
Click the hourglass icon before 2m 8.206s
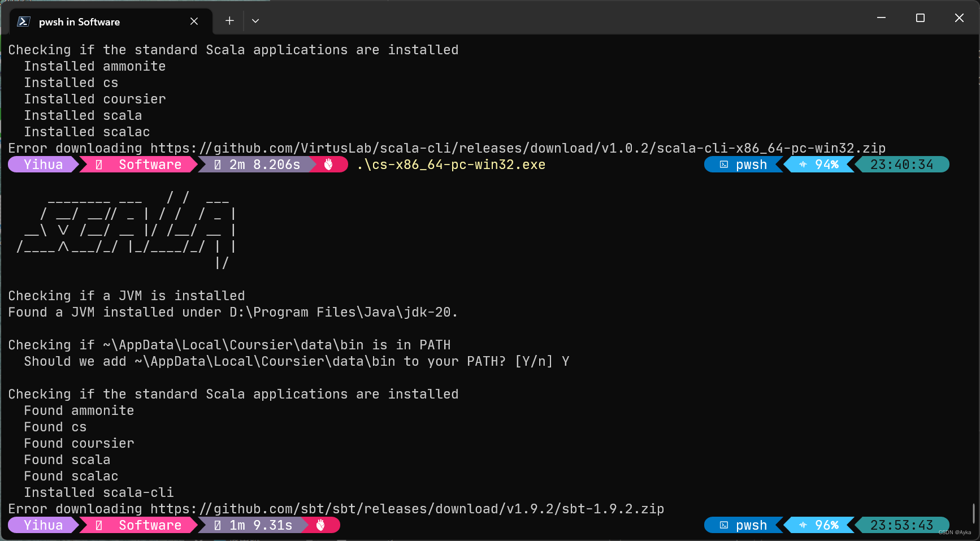tap(216, 164)
